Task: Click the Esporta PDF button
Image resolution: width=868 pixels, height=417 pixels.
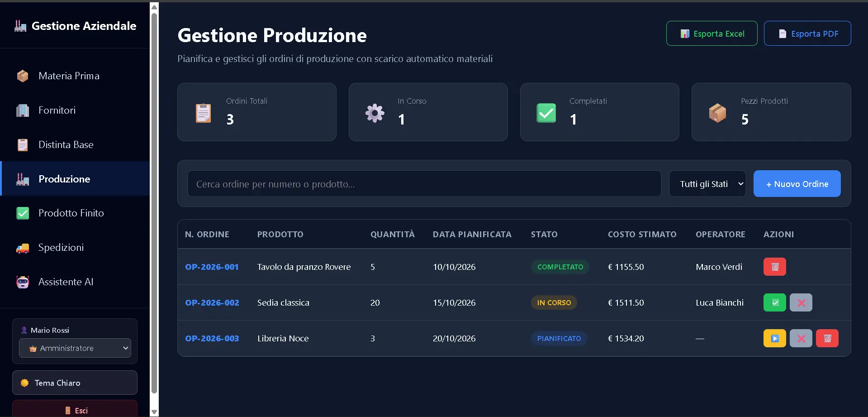Action: coord(807,34)
